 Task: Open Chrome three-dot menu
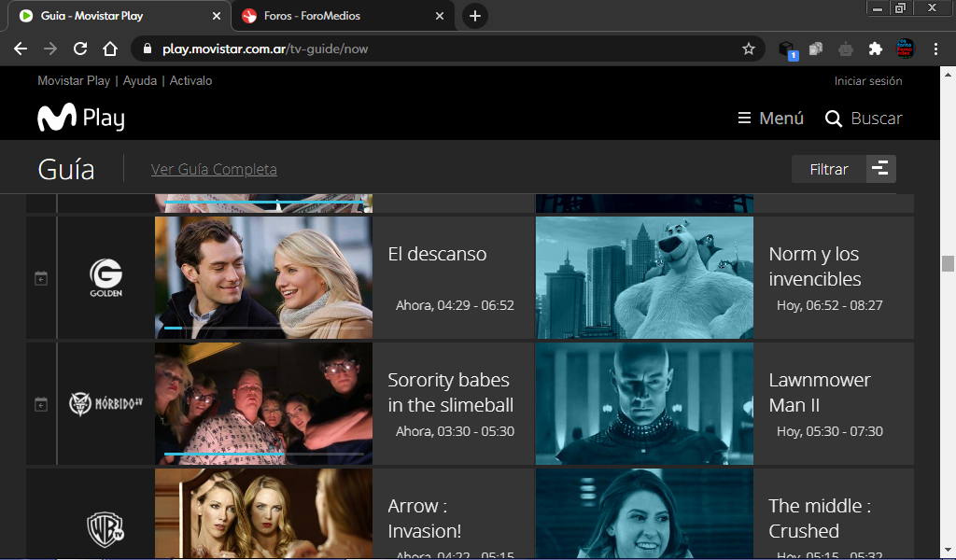[x=935, y=49]
